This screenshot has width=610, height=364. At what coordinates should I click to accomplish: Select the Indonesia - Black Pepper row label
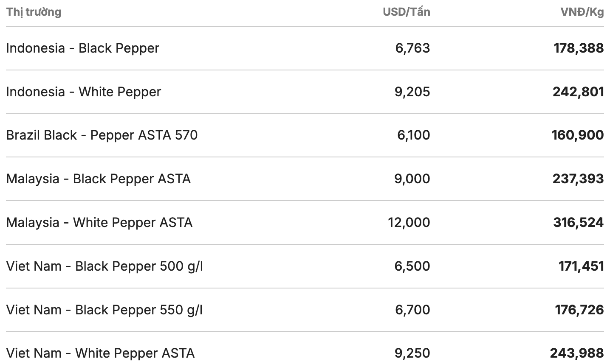tap(82, 48)
